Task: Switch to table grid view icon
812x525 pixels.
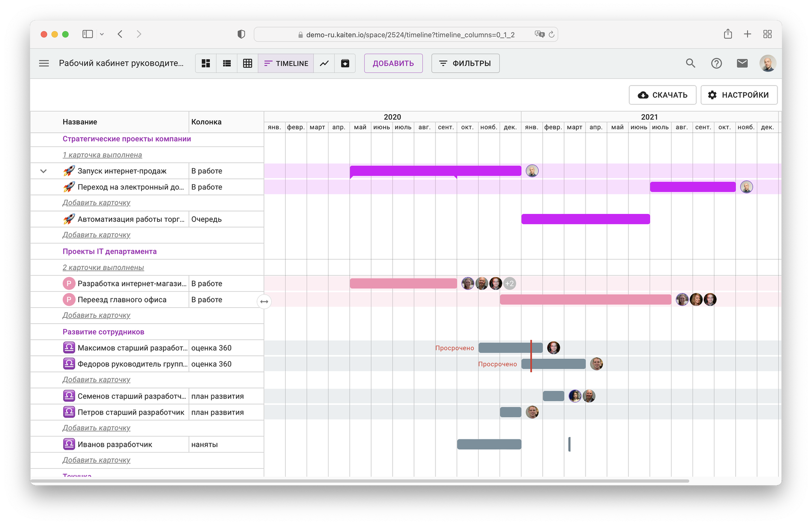Action: coord(248,63)
